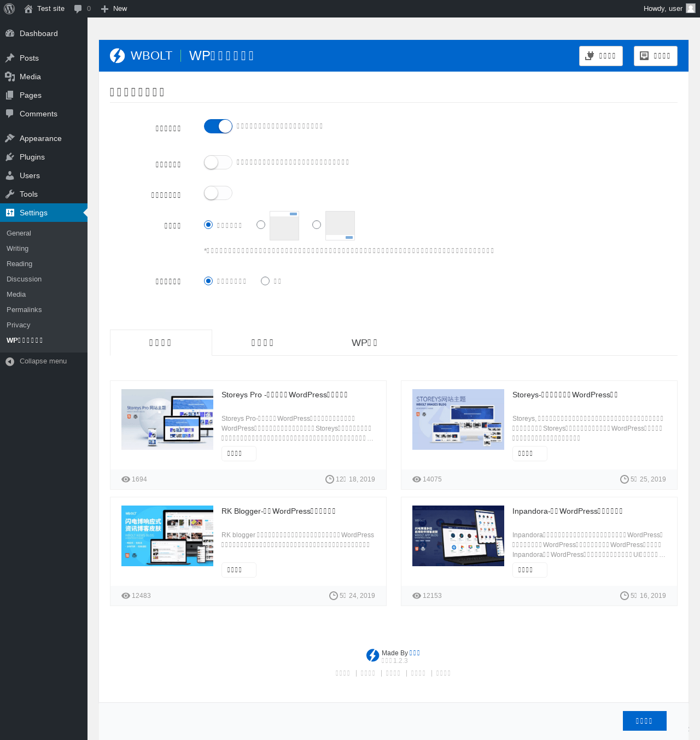Screen dimensions: 700x740
Task: Open General settings
Action: pyautogui.click(x=19, y=233)
